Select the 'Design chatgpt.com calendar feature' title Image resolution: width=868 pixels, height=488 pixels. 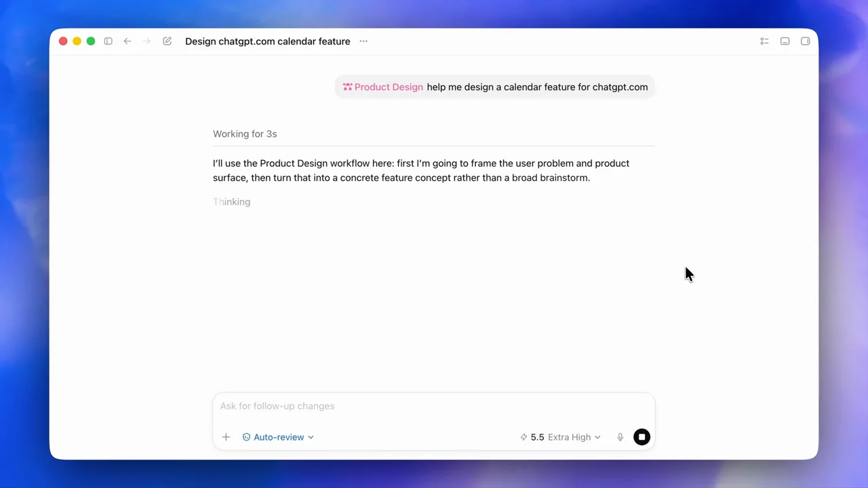[x=268, y=41]
